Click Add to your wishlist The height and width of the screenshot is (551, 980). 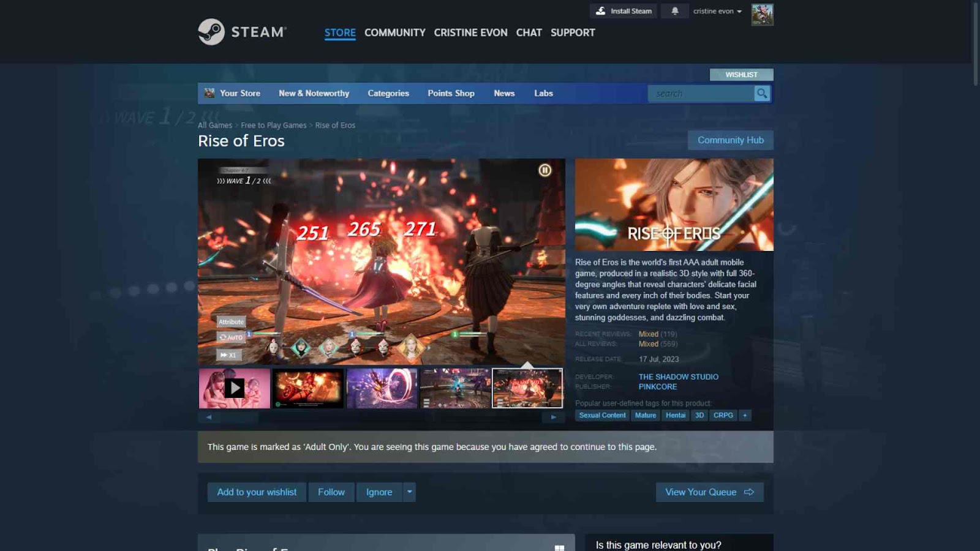click(x=257, y=492)
